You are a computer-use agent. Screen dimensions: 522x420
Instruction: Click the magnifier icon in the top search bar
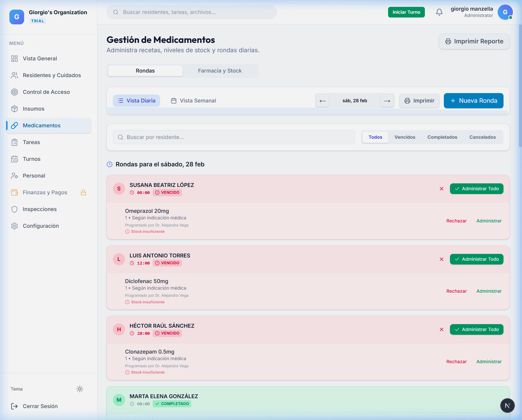[116, 12]
